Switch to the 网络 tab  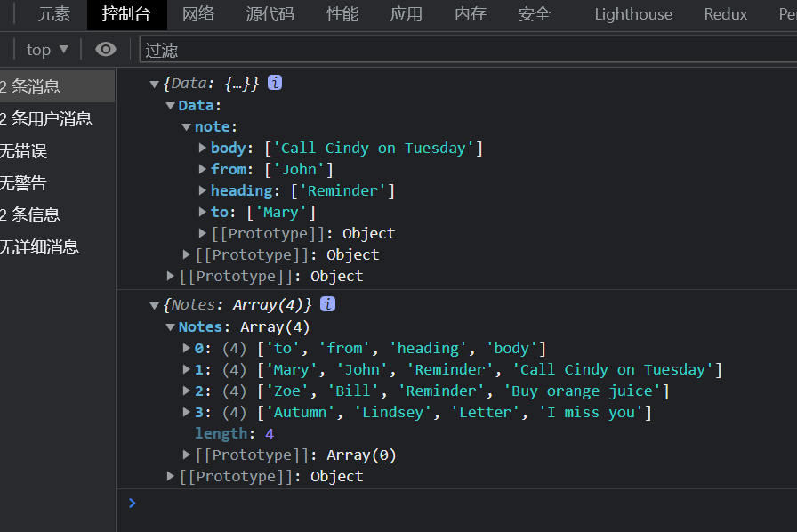[198, 14]
